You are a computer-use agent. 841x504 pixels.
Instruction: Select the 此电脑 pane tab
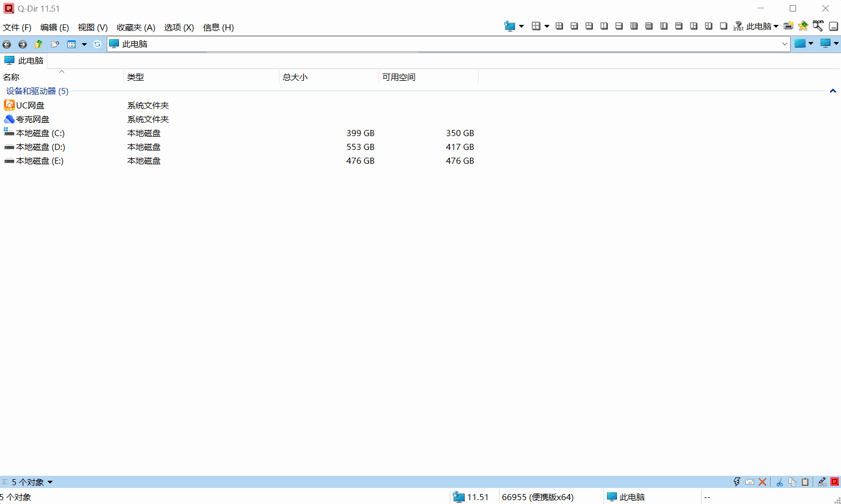24,61
